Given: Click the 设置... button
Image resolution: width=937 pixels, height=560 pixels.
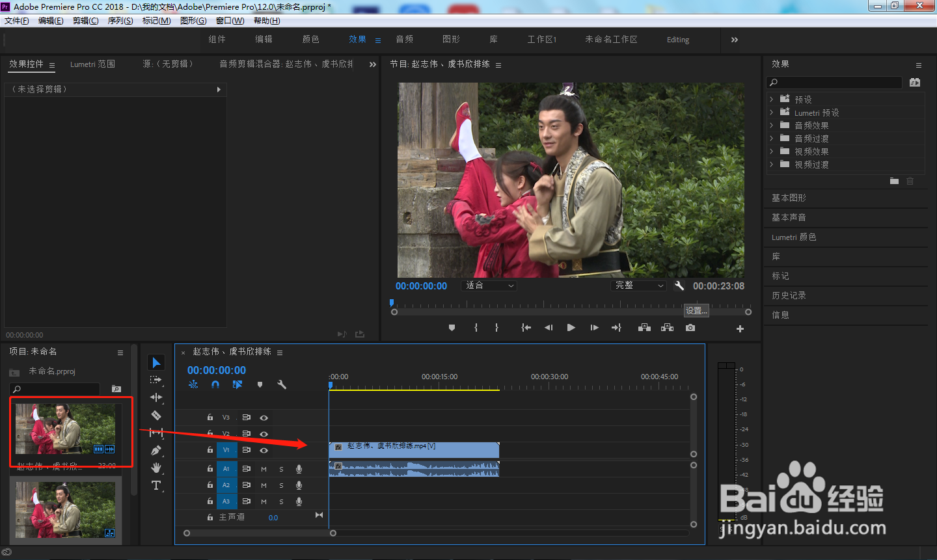Looking at the screenshot, I should coord(696,311).
